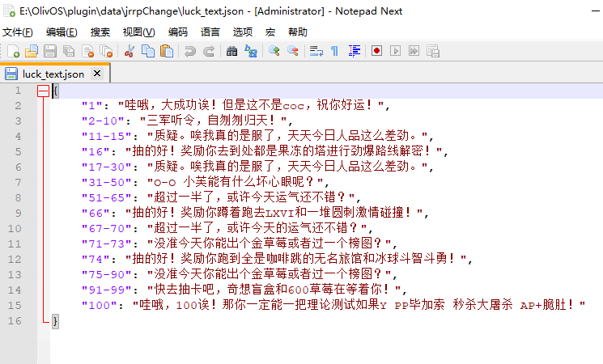Viewport: 603px width, 364px height.
Task: Click the Find binoculars icon
Action: [x=231, y=51]
